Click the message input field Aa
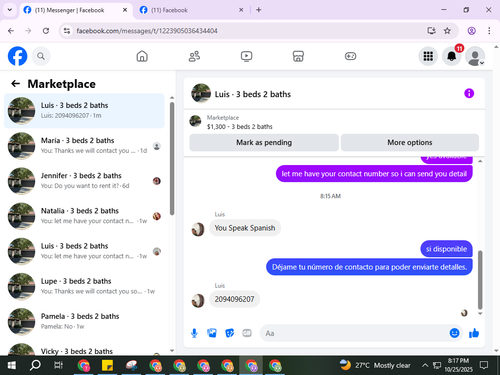 (x=355, y=333)
